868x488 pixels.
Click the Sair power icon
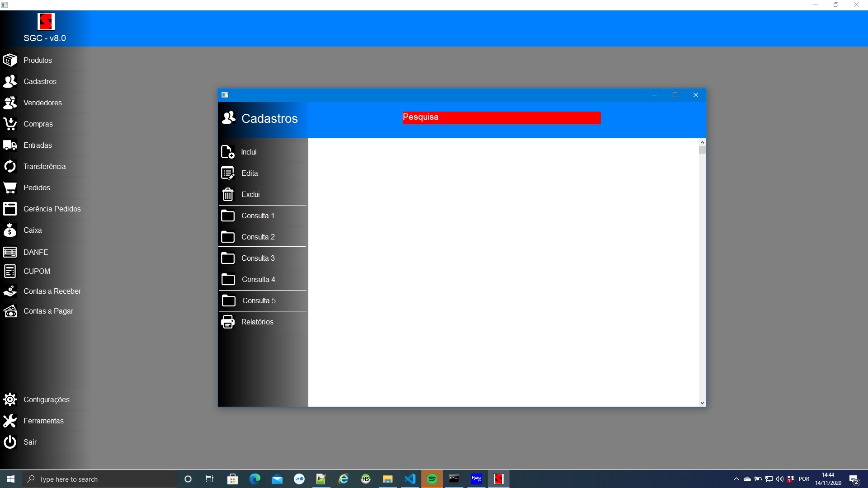click(10, 442)
